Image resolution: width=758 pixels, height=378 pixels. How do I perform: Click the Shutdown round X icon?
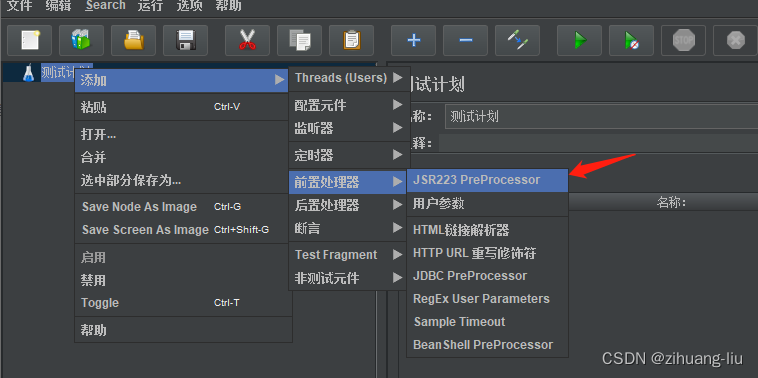click(x=735, y=40)
